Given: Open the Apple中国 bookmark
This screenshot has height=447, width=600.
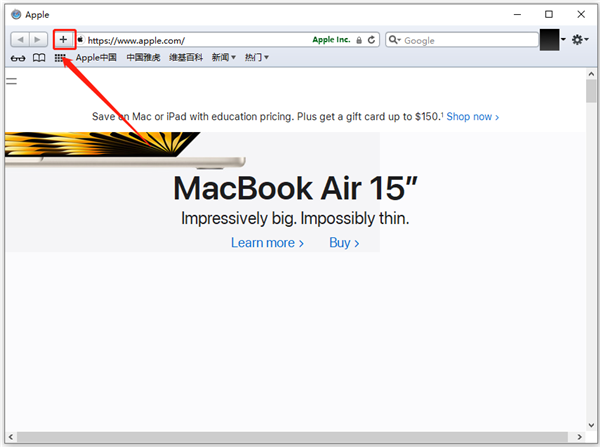Looking at the screenshot, I should 96,58.
